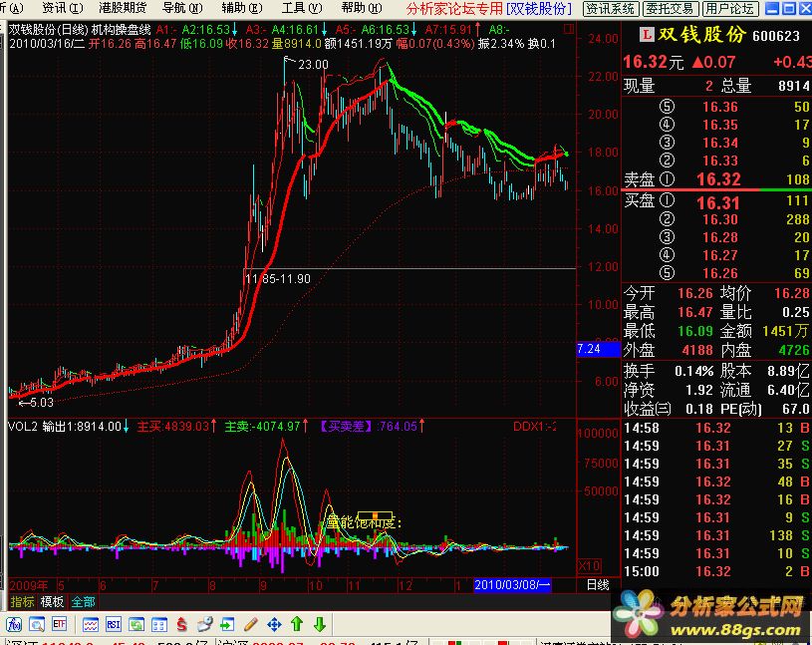Viewport: 812px width, 645px height.
Task: Click the wavy indicator lines chart icon
Action: [x=91, y=624]
